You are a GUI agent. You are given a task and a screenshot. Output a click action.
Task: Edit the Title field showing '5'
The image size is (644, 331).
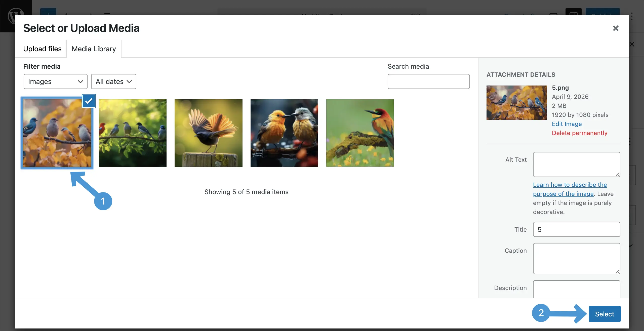tap(576, 229)
